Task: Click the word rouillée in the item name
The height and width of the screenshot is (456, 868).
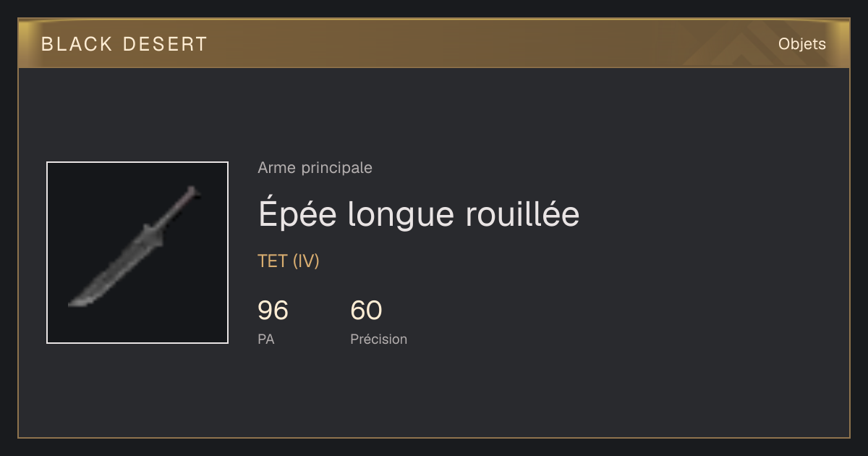Action: point(522,214)
